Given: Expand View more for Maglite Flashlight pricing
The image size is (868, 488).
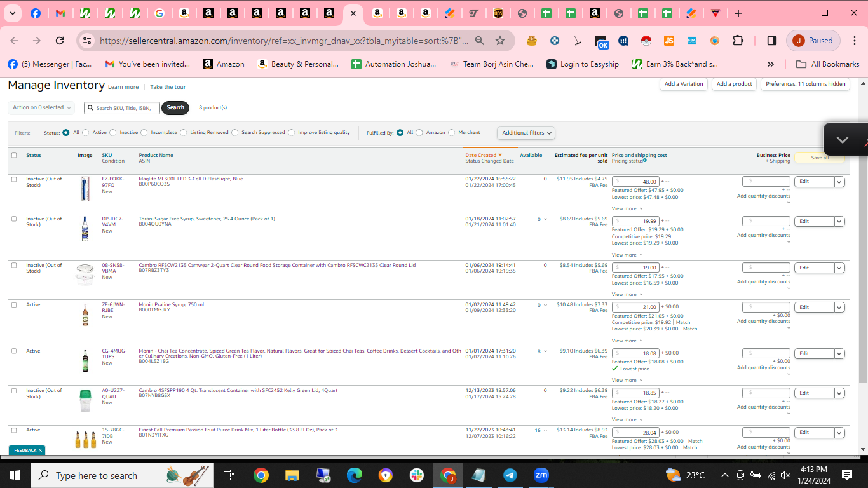Looking at the screenshot, I should tap(627, 208).
